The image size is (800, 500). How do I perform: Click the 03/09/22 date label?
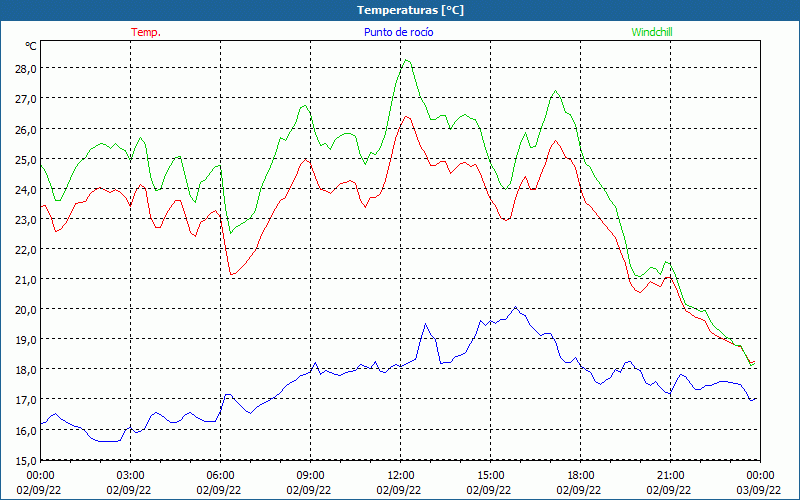click(x=759, y=489)
